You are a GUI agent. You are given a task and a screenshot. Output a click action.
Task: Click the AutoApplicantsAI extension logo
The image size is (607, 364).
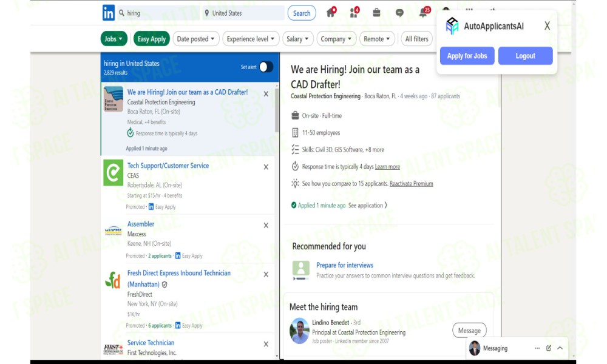452,26
